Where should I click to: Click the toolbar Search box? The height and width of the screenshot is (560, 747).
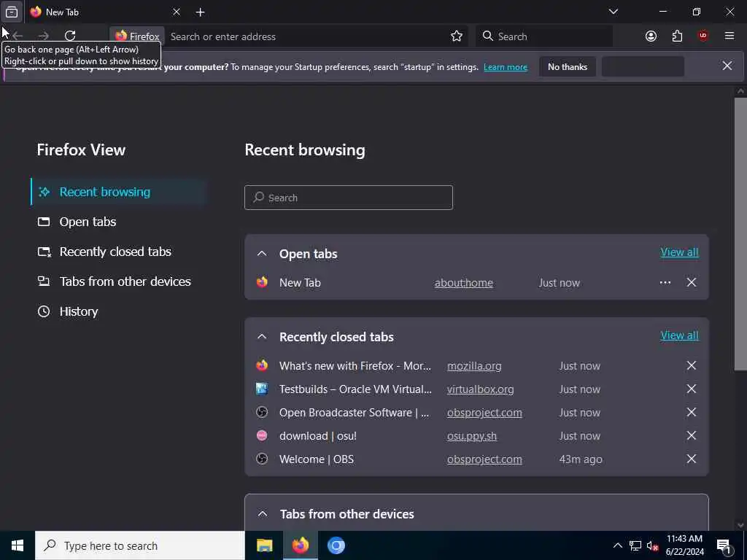click(x=544, y=36)
